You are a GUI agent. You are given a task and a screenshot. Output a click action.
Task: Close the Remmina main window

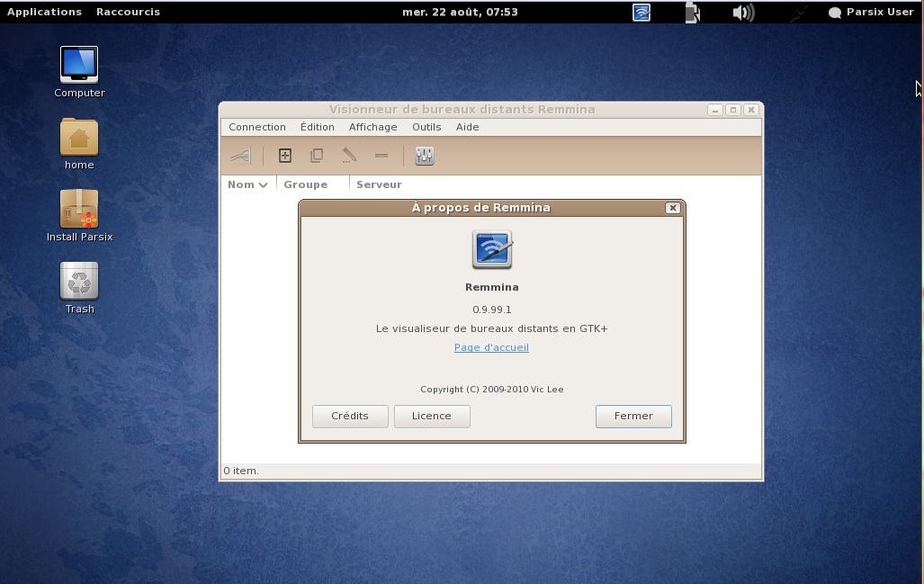coord(751,110)
